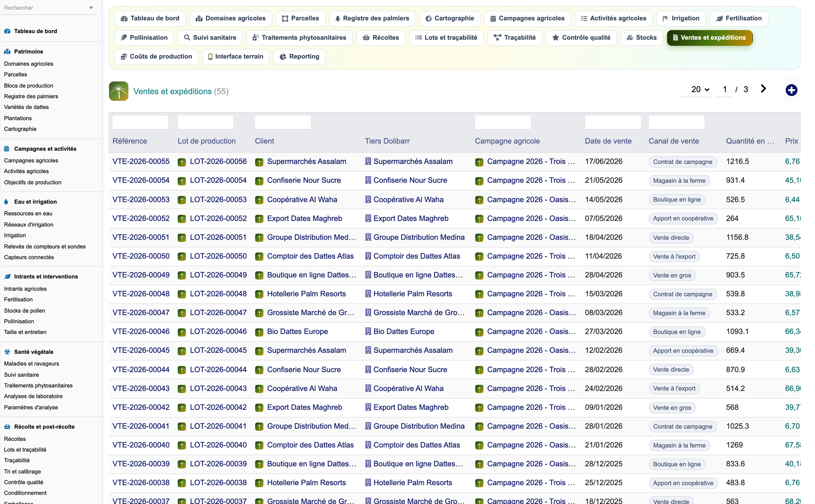Click the page number input field
The width and height of the screenshot is (815, 504).
(725, 90)
